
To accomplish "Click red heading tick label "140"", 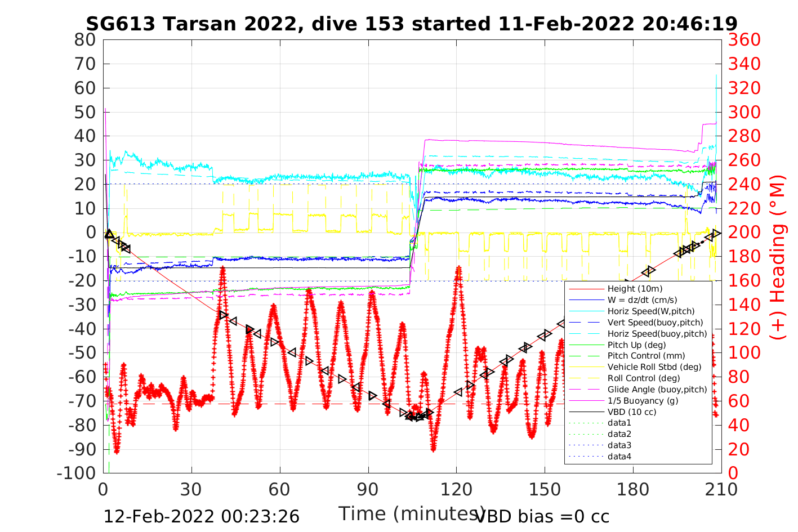I will point(744,305).
